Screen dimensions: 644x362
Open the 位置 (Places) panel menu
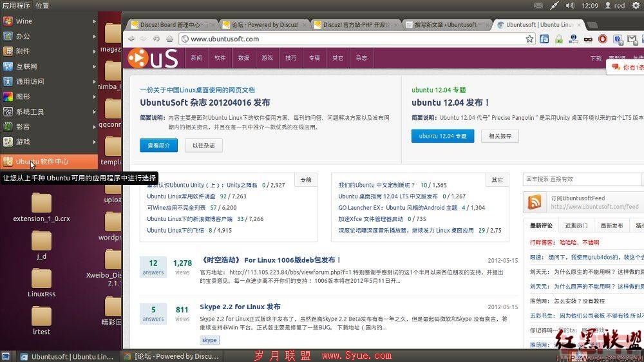tap(43, 5)
